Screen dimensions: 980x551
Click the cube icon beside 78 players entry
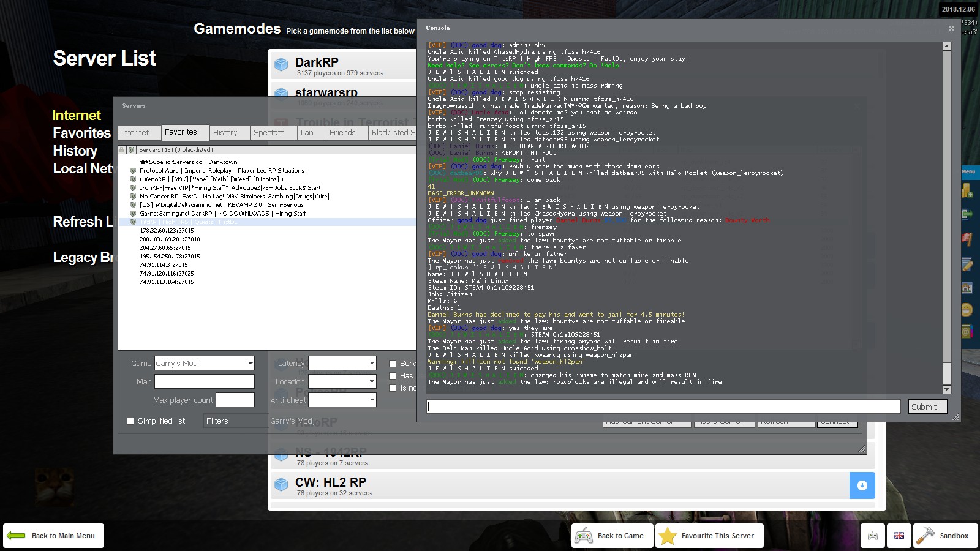[281, 455]
